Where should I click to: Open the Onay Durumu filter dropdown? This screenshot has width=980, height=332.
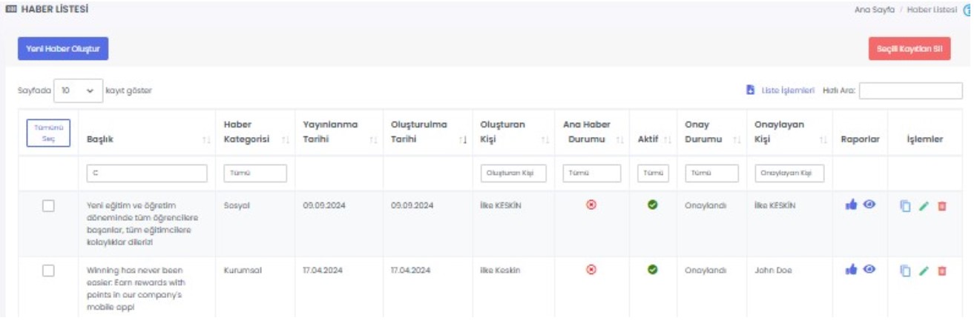pyautogui.click(x=711, y=173)
